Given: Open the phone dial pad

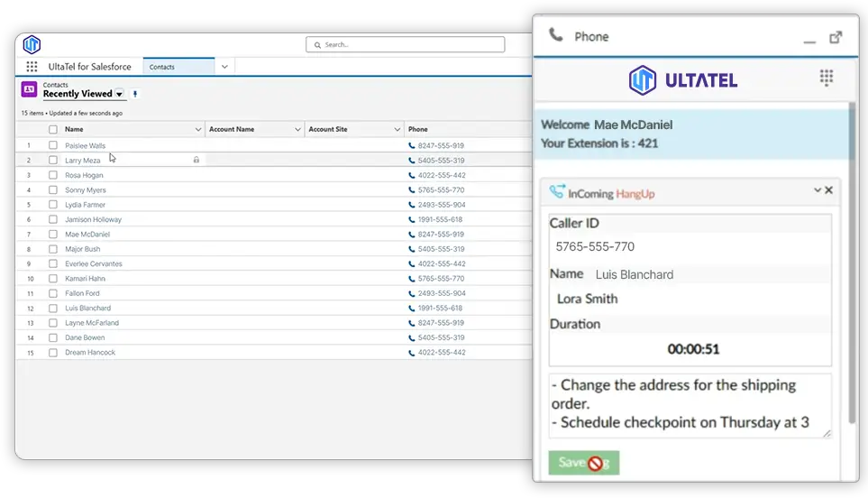Looking at the screenshot, I should point(826,78).
